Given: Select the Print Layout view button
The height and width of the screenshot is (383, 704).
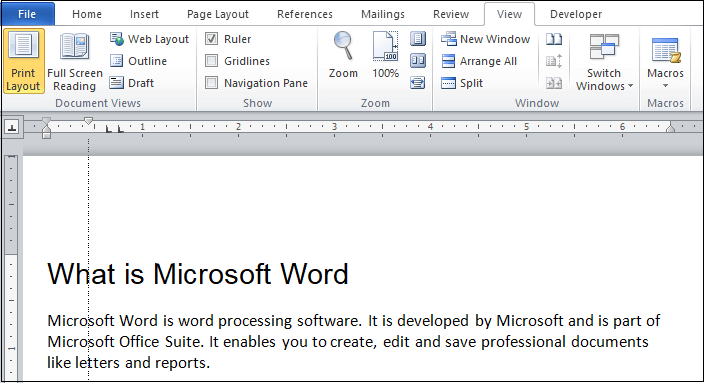Looking at the screenshot, I should 23,61.
